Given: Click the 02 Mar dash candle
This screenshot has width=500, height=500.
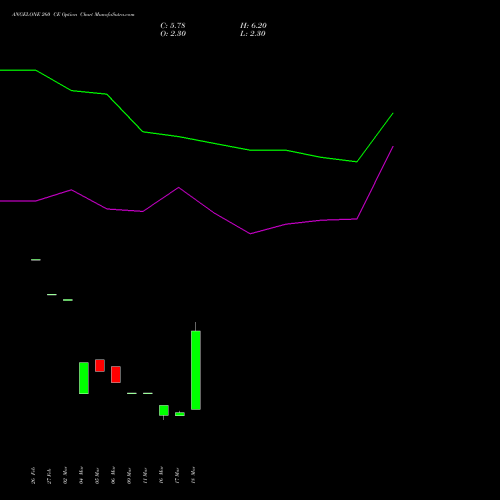Looking at the screenshot, I should tap(68, 300).
